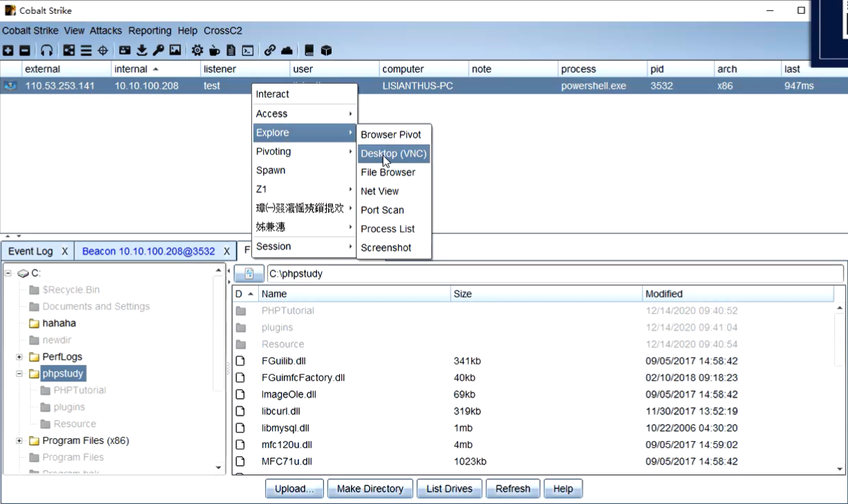This screenshot has height=504, width=848.
Task: Open the Cobalt Strike menu
Action: point(31,30)
